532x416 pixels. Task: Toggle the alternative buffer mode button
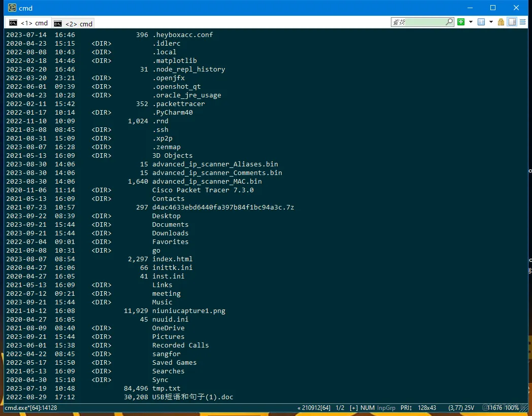512,22
